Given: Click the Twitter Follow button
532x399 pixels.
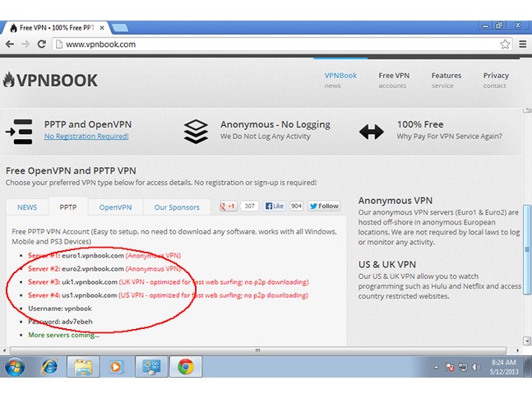Looking at the screenshot, I should [324, 206].
